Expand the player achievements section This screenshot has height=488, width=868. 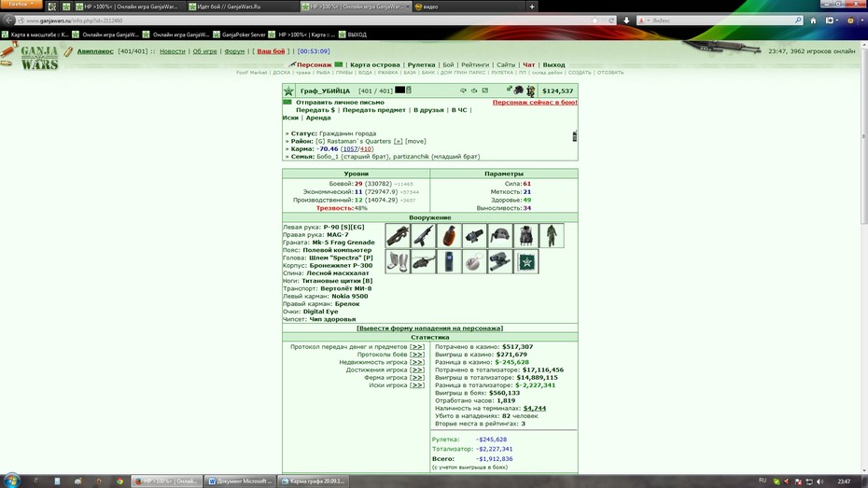417,370
